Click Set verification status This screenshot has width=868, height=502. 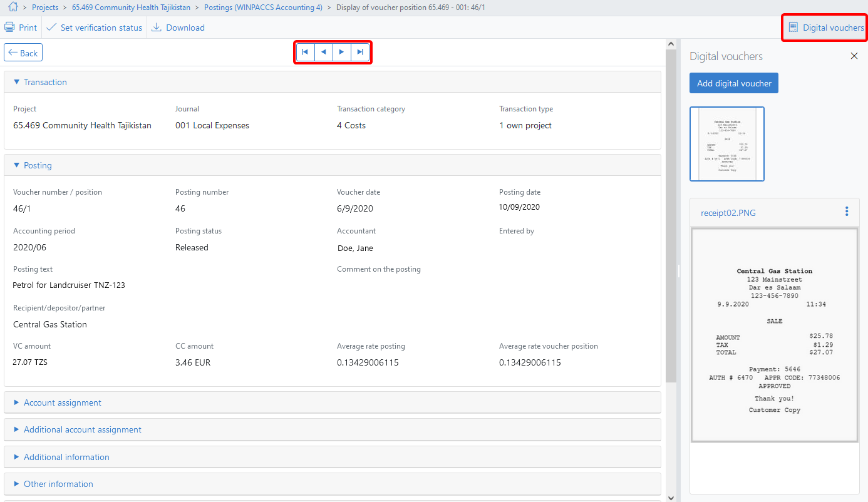tap(95, 28)
